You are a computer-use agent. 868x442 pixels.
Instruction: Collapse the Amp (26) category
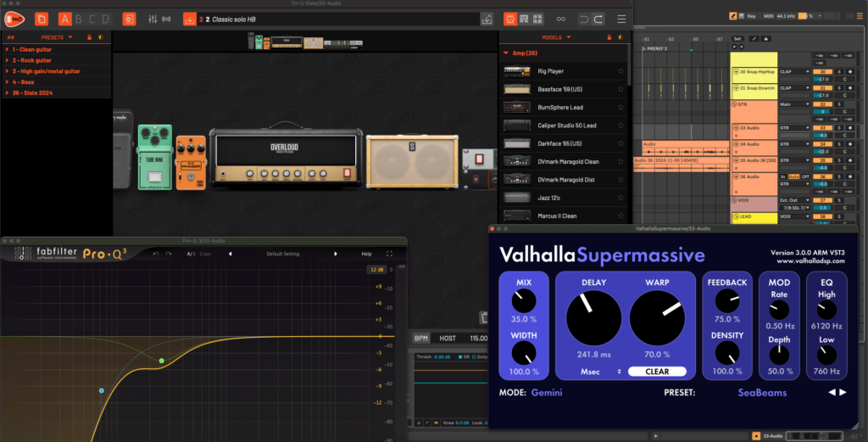pos(506,53)
